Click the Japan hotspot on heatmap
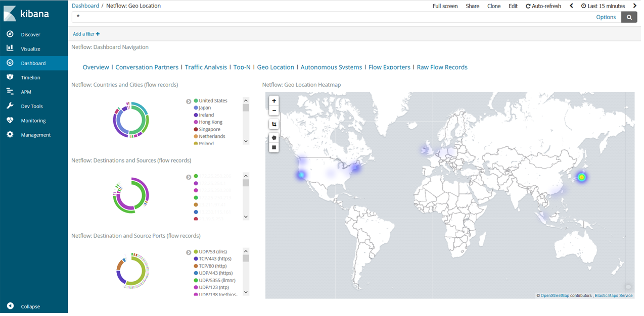Screen dimensions: 644x316 [582, 177]
